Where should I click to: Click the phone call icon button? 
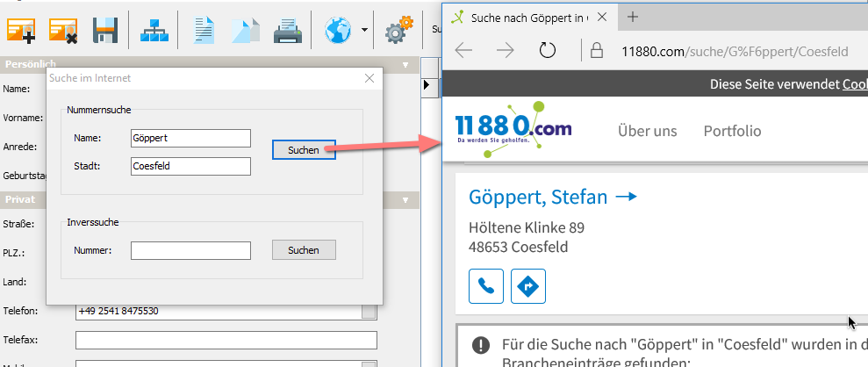click(486, 286)
